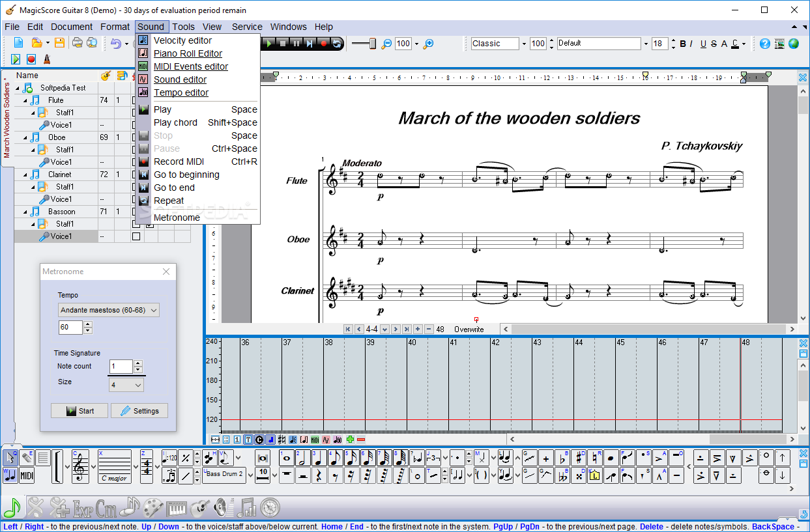This screenshot has height=532, width=810.
Task: Collapse the Oboe tree node
Action: pyautogui.click(x=26, y=137)
